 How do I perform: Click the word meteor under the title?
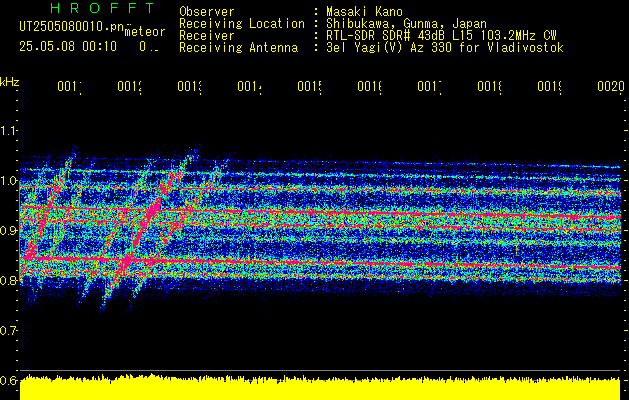pos(145,32)
